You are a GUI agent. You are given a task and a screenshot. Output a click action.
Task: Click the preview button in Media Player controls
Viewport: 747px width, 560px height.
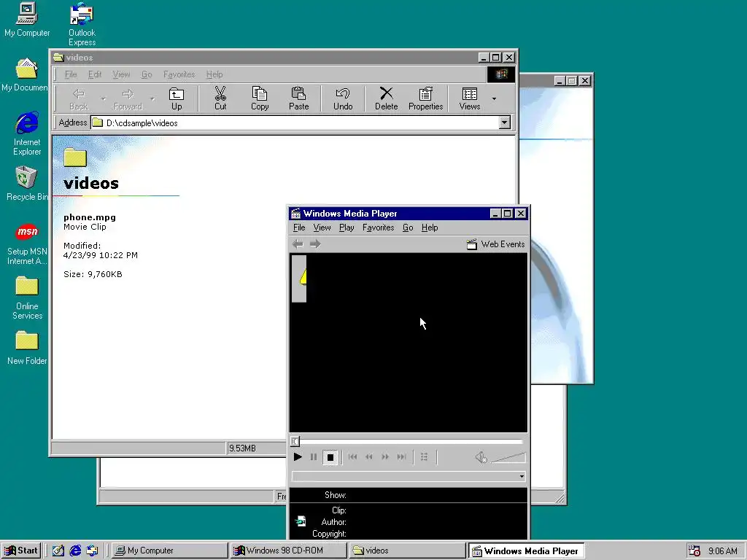[x=424, y=457]
